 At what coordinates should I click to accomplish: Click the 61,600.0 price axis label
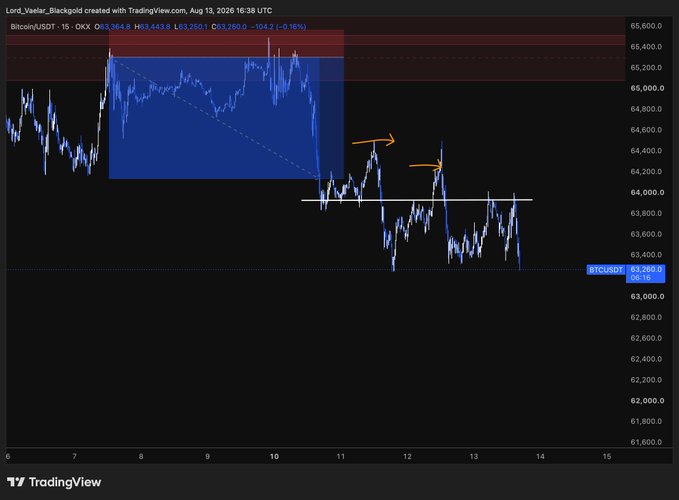646,442
